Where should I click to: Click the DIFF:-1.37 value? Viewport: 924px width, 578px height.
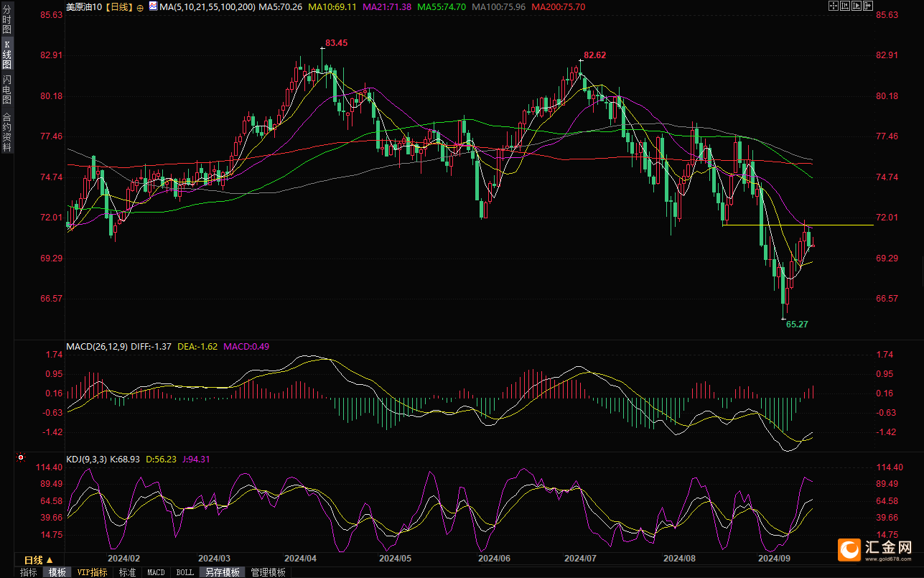151,347
